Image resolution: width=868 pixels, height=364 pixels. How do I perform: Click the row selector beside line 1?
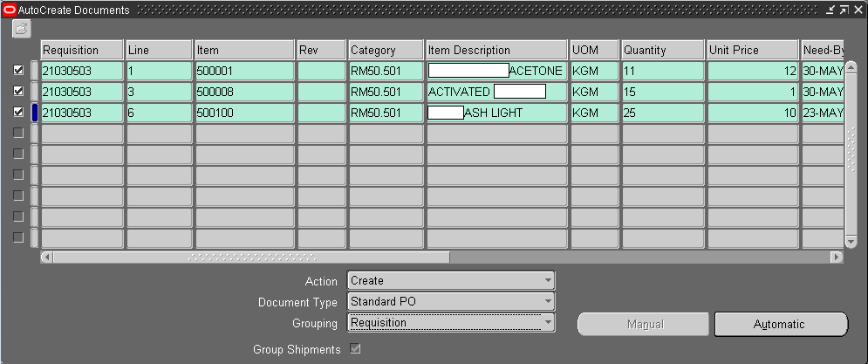[x=35, y=71]
